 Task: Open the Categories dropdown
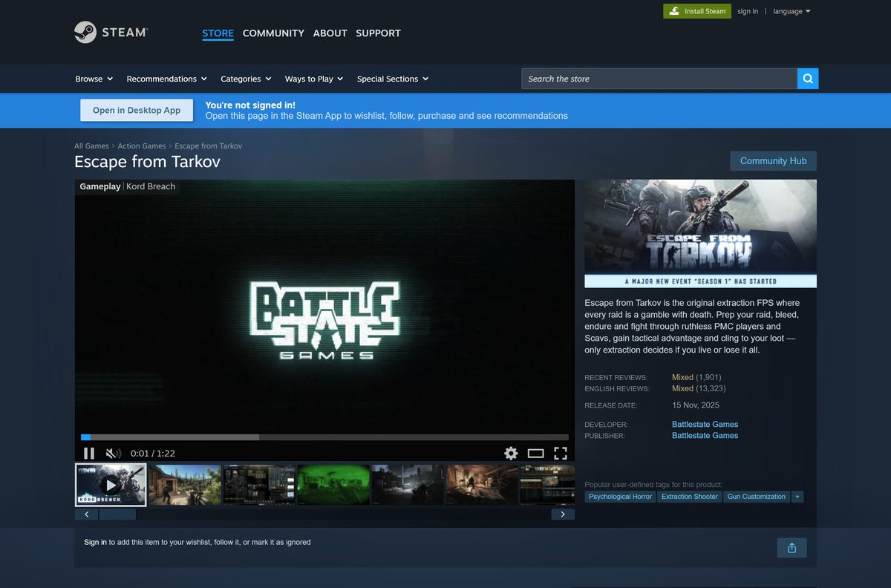246,79
